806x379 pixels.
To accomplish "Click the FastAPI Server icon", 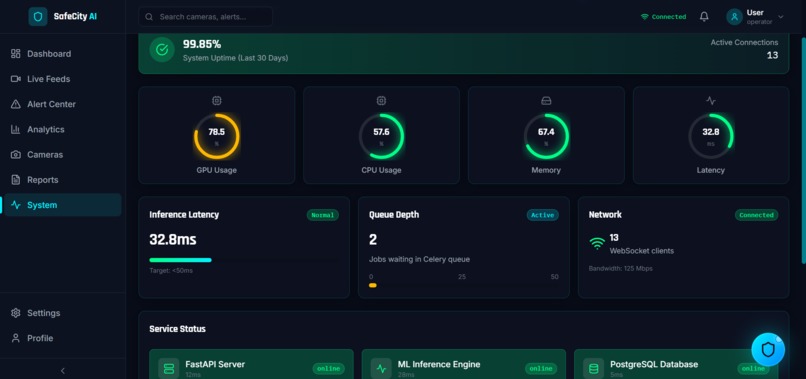I will pyautogui.click(x=169, y=368).
